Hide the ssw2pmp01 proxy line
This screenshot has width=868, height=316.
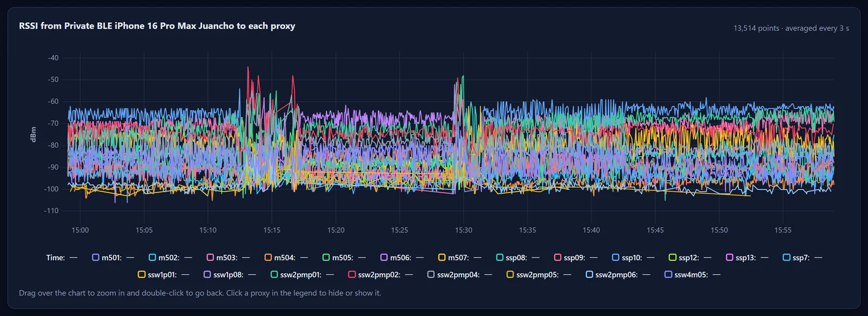coord(302,275)
